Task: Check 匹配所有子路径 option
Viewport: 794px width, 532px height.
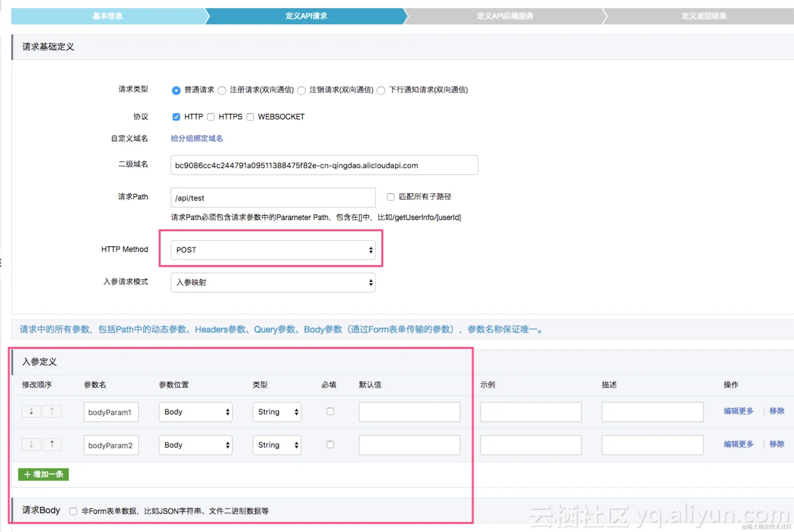Action: (x=390, y=197)
